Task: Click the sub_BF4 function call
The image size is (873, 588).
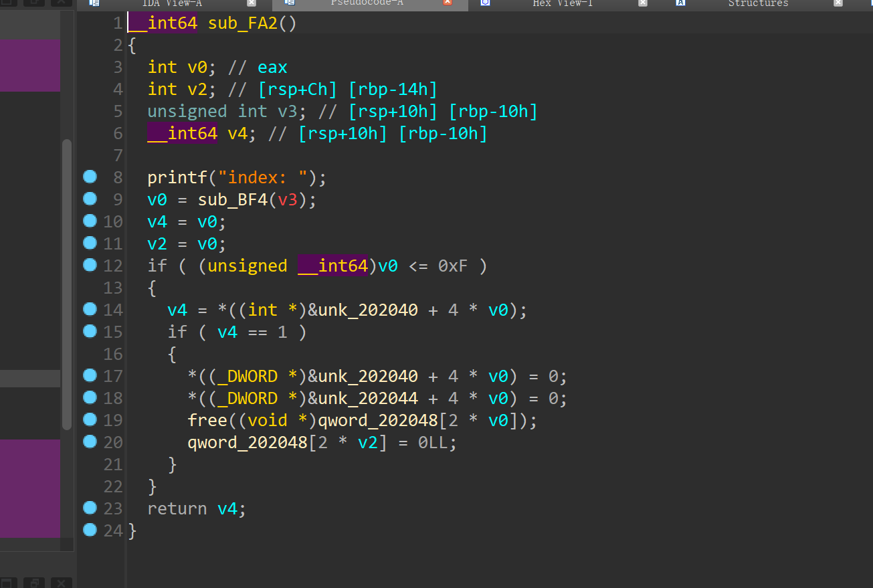Action: (233, 200)
